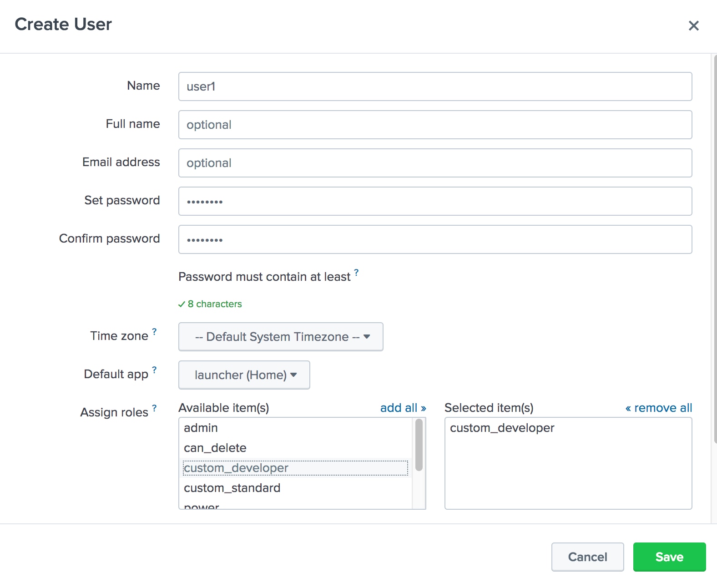Open the Default System Timezone dropdown
717x588 pixels.
[x=281, y=337]
